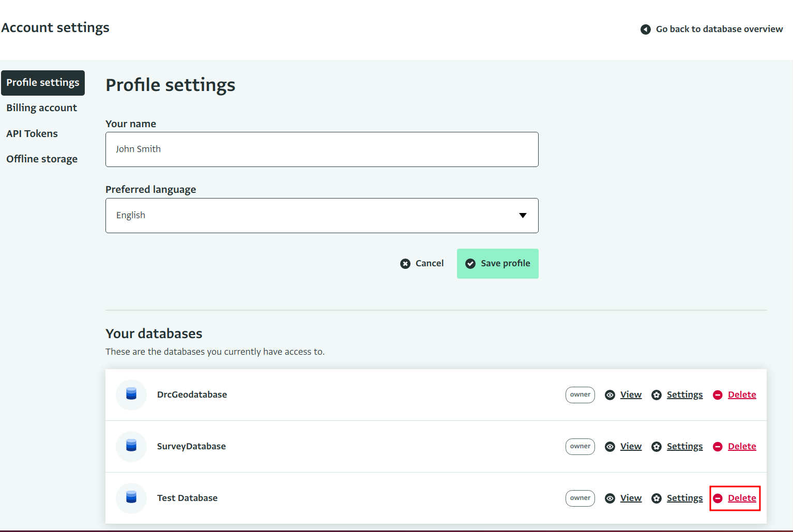The width and height of the screenshot is (793, 532).
Task: Open Settings link for SurveyDatabase
Action: coord(684,446)
